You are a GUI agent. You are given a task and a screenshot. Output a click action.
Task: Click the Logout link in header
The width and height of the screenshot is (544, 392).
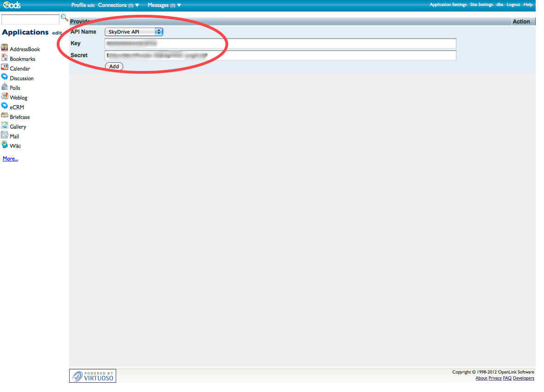[x=513, y=5]
